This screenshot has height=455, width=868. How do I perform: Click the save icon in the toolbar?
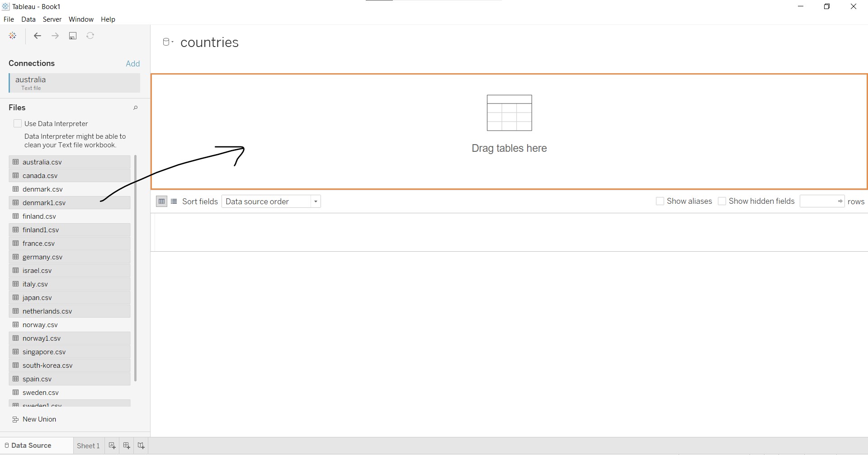pos(73,36)
